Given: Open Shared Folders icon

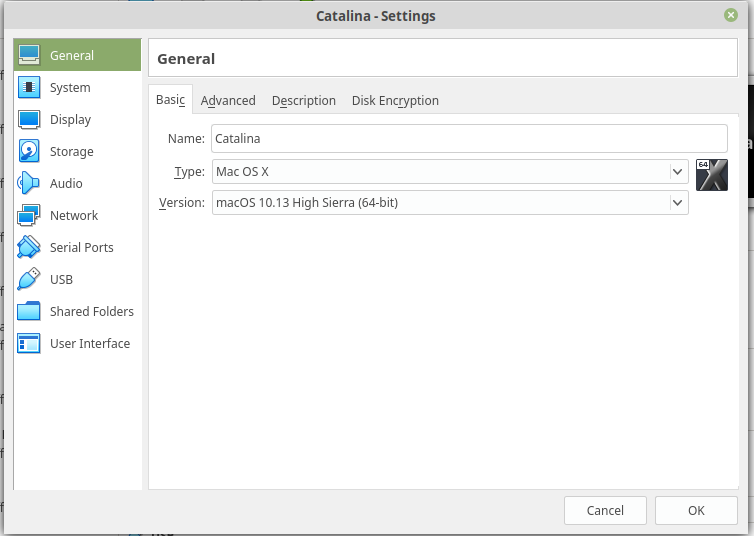Looking at the screenshot, I should tap(29, 312).
